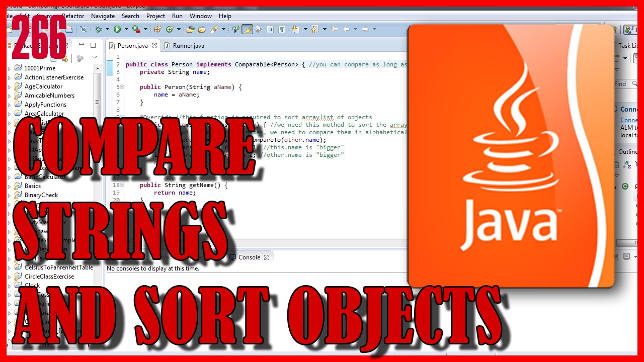Click the Back navigation arrow

[x=346, y=29]
